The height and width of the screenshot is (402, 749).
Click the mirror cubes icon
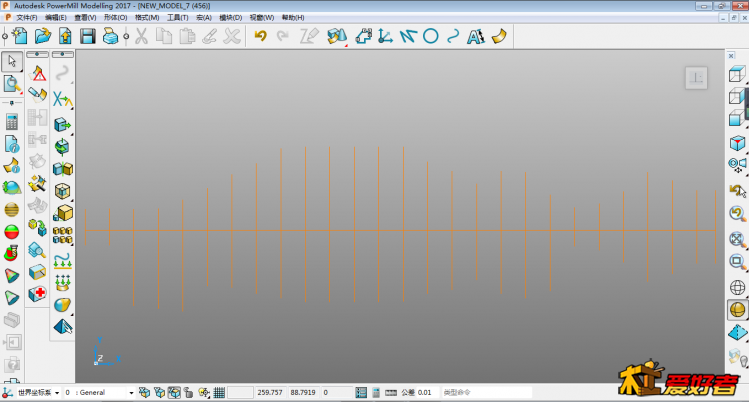point(63,169)
